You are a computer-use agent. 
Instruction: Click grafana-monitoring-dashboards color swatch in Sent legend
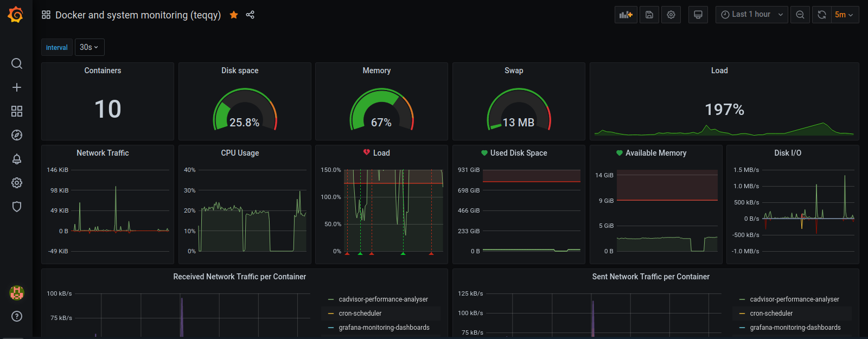742,328
